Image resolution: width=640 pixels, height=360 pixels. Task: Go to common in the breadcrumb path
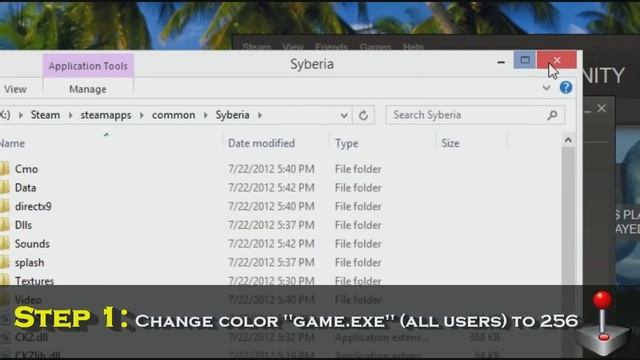click(x=173, y=115)
